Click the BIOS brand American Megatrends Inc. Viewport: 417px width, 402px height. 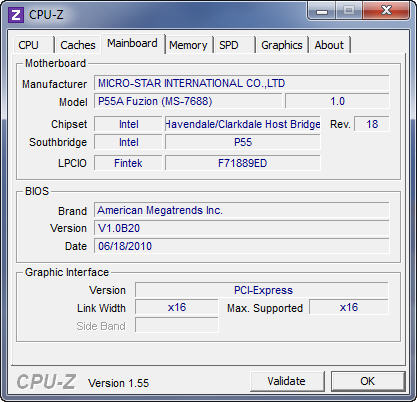click(241, 210)
